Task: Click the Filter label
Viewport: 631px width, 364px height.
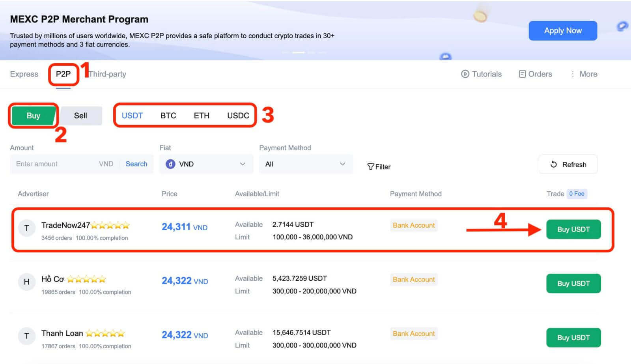Action: click(383, 167)
